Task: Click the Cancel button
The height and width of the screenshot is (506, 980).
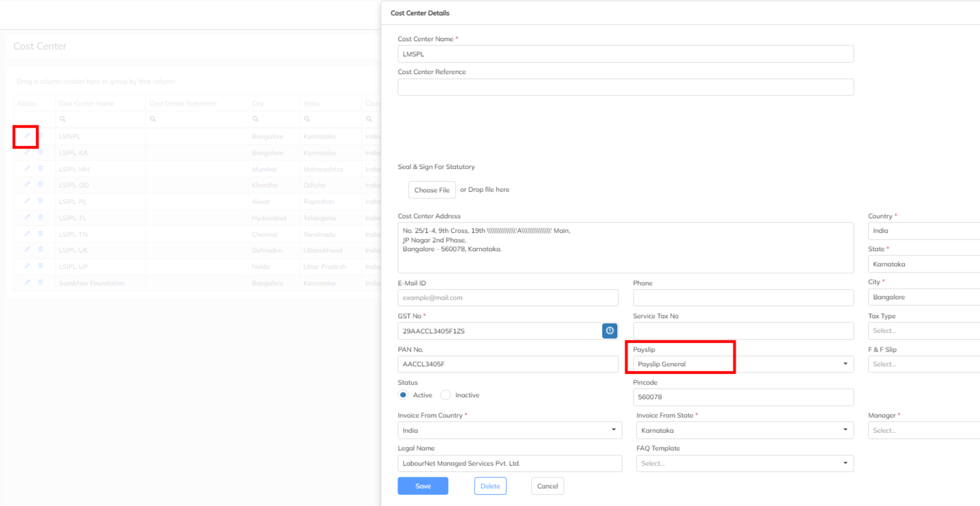Action: pos(547,486)
